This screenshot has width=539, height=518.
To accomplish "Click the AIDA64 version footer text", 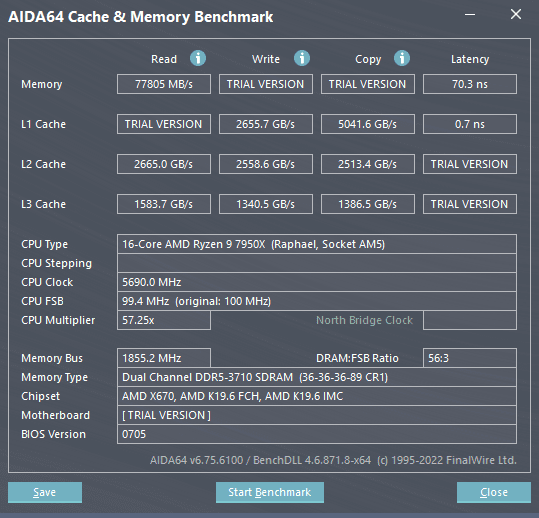I will (333, 460).
